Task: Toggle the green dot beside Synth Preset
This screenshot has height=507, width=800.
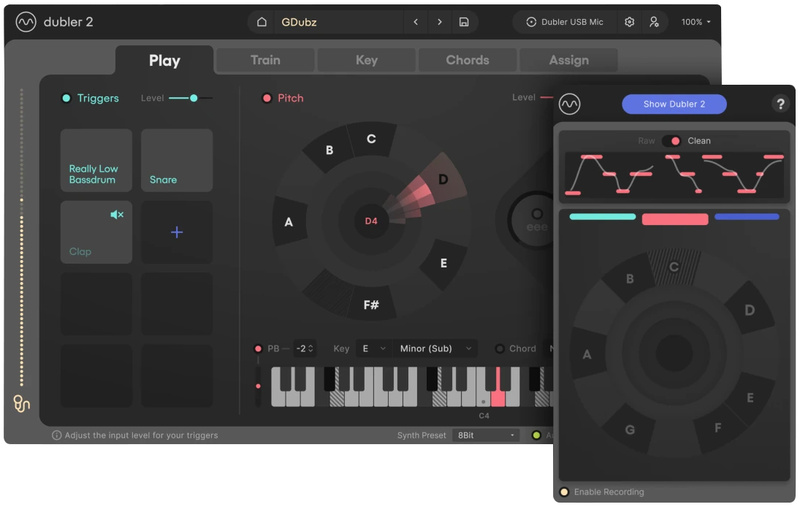Action: pyautogui.click(x=536, y=435)
